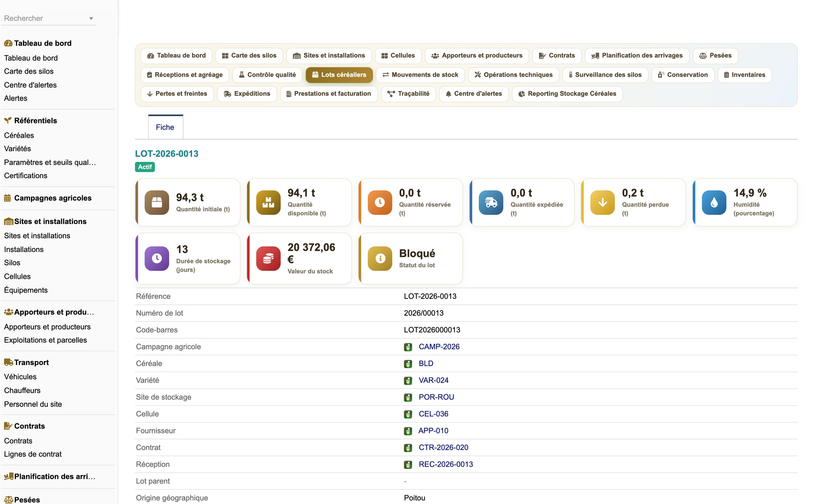
Task: Open the Contrats toolbar button
Action: click(557, 56)
